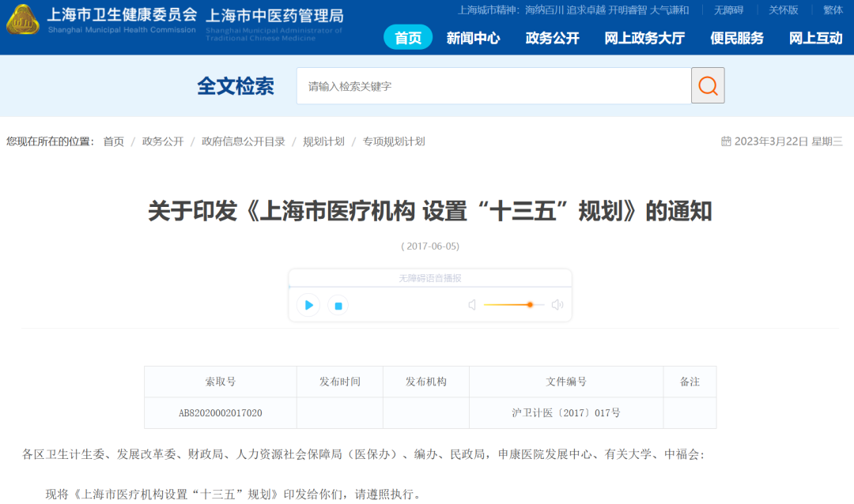Stop the audio broadcast playback

[x=338, y=305]
